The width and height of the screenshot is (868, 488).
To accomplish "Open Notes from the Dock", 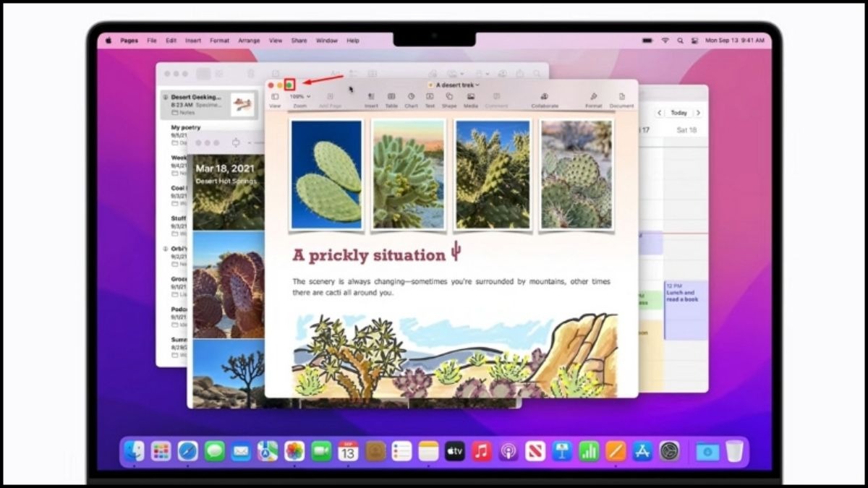I will 428,451.
